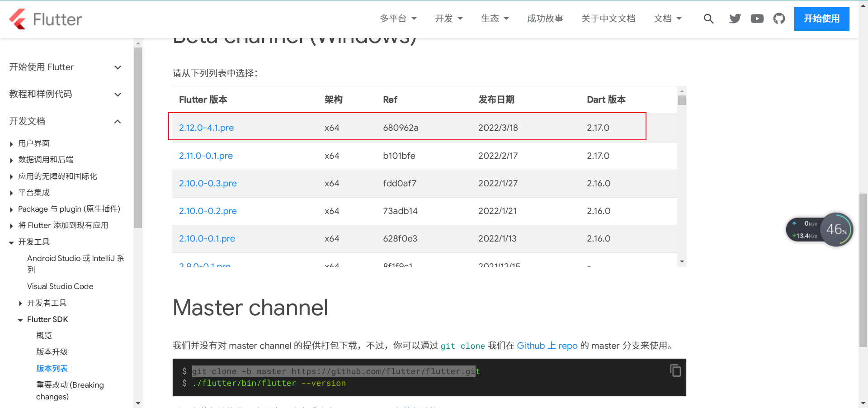Open the Twitter icon link
This screenshot has height=408, width=868.
[x=735, y=19]
